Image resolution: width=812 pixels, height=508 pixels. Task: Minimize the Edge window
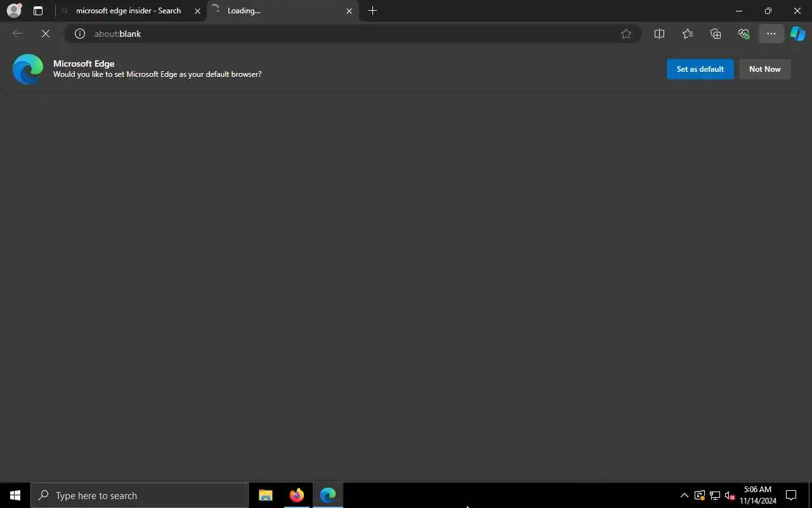pyautogui.click(x=739, y=11)
